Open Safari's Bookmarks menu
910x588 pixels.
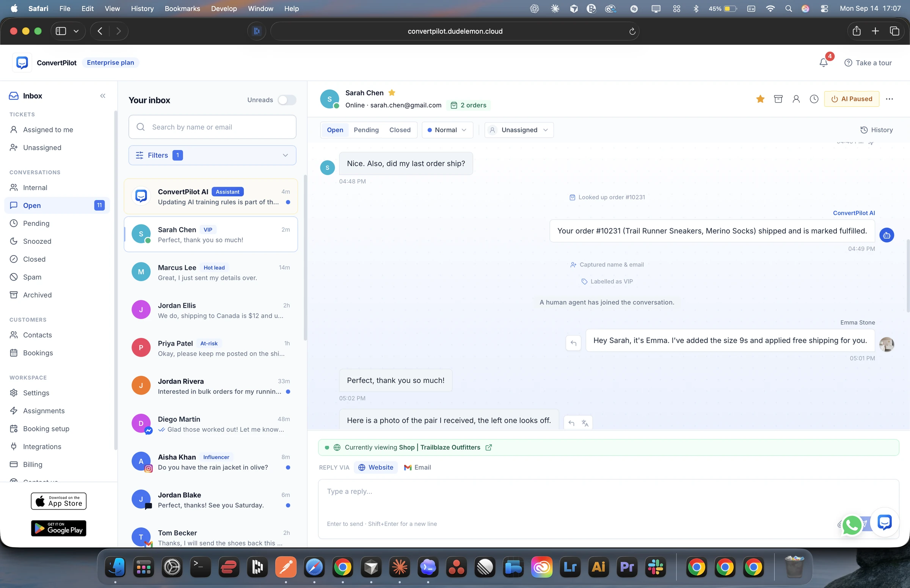[182, 8]
